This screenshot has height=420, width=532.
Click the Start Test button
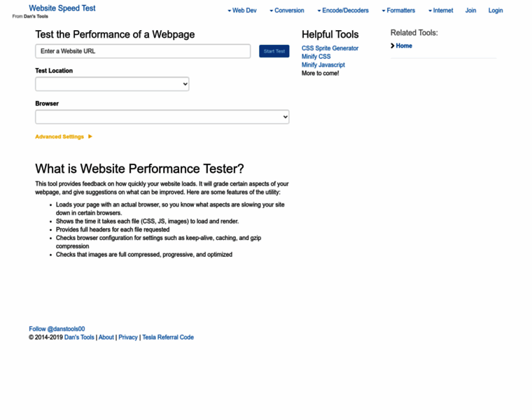coord(274,51)
